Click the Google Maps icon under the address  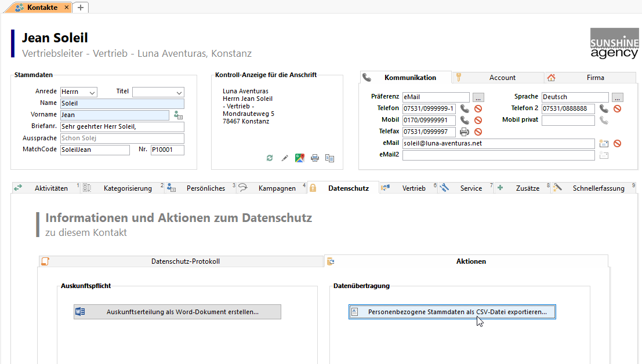tap(300, 158)
